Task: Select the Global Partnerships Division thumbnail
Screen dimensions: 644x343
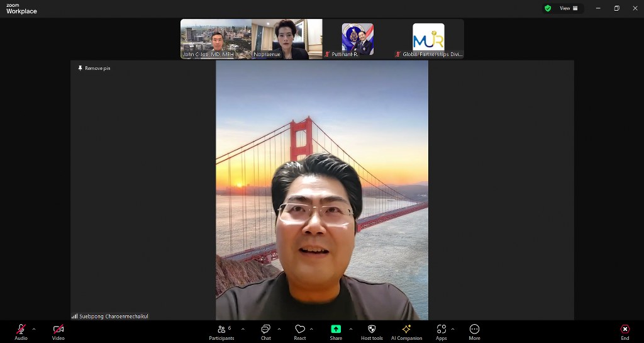Action: (x=428, y=39)
